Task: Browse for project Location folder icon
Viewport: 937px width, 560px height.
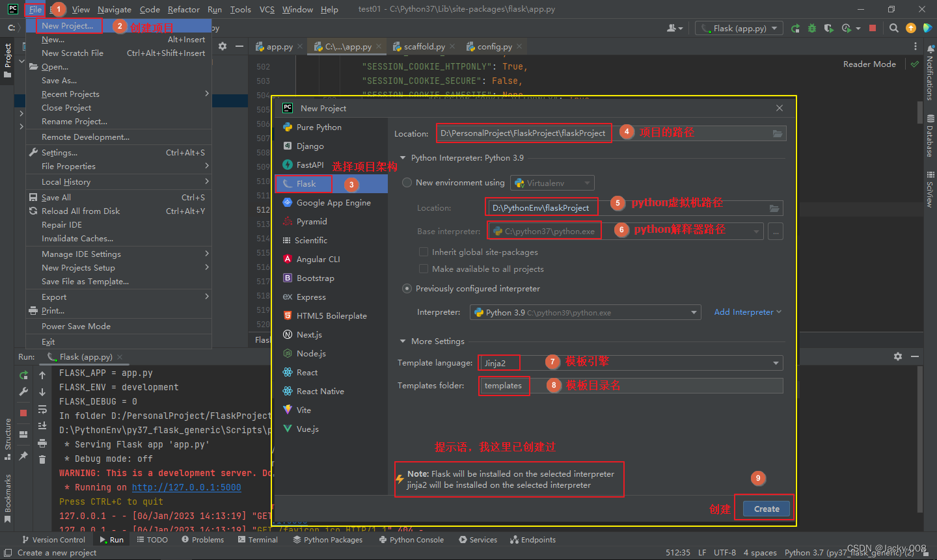Action: pos(778,133)
